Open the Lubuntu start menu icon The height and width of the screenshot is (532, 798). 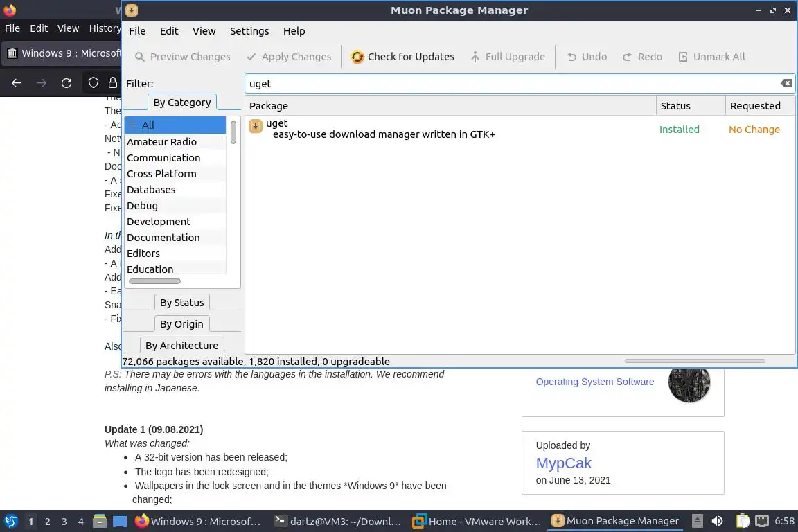tap(10, 522)
